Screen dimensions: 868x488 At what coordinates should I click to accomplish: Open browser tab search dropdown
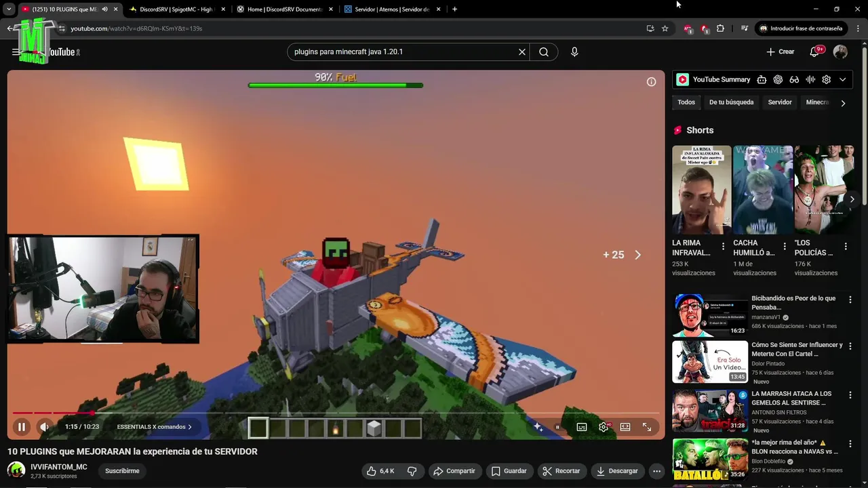click(8, 9)
